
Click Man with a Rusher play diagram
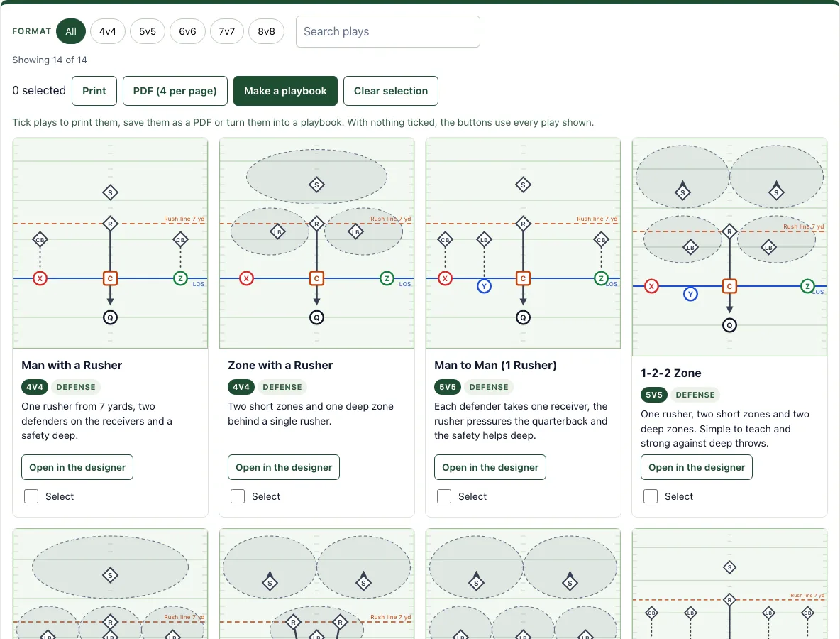click(x=111, y=244)
